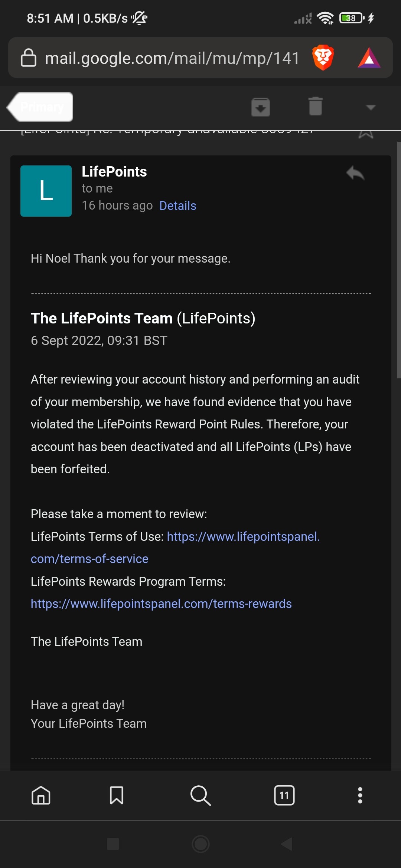Expand the more actions dropdown arrow
401x868 pixels.
click(371, 107)
